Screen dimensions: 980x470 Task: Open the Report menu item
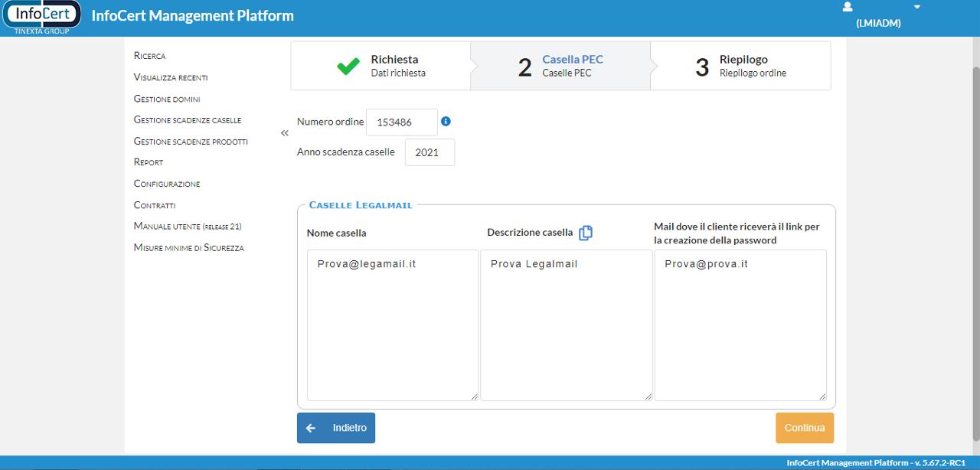(x=148, y=162)
